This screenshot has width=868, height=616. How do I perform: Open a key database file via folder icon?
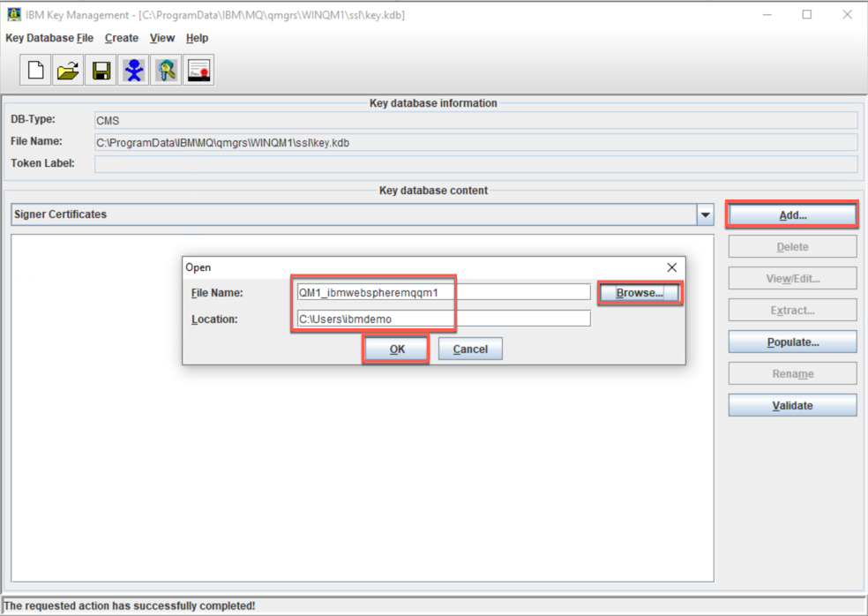(x=68, y=71)
